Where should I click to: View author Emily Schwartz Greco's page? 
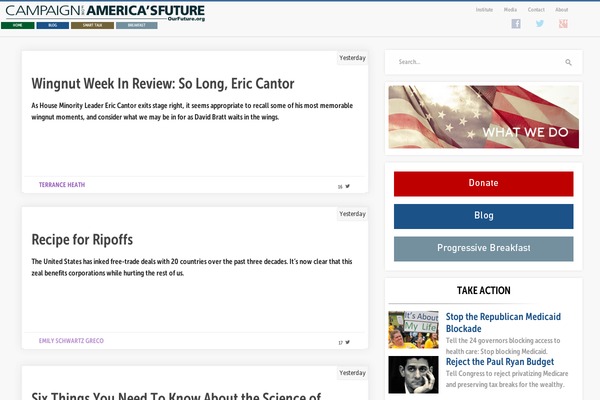[x=71, y=341]
